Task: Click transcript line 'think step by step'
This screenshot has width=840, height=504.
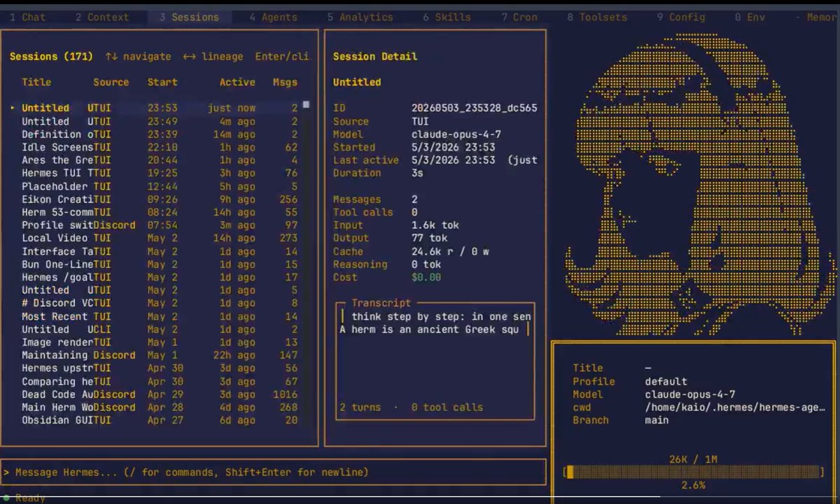Action: coord(441,316)
